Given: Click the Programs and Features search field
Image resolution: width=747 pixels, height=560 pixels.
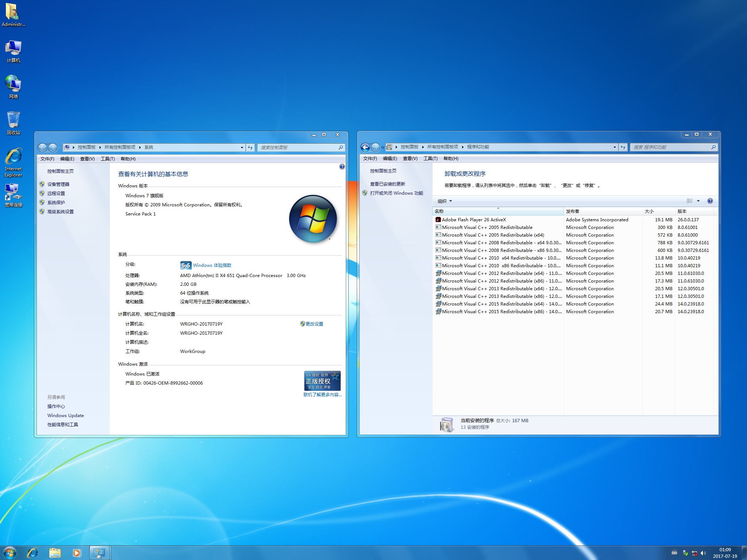Looking at the screenshot, I should coord(670,147).
